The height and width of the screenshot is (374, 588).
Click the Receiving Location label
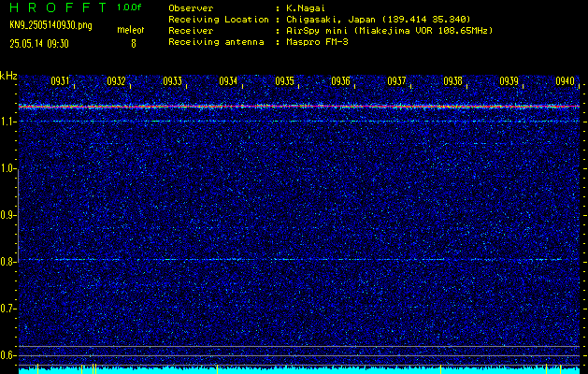pos(219,19)
